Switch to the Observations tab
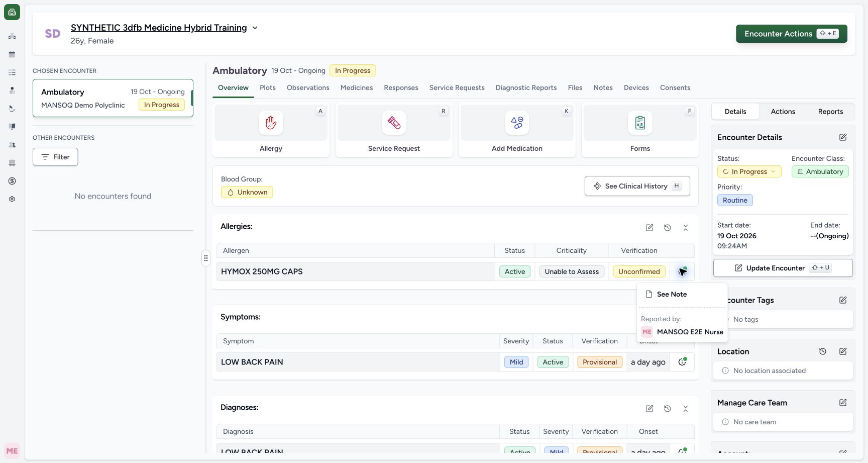Viewport: 868px width, 463px height. (308, 87)
